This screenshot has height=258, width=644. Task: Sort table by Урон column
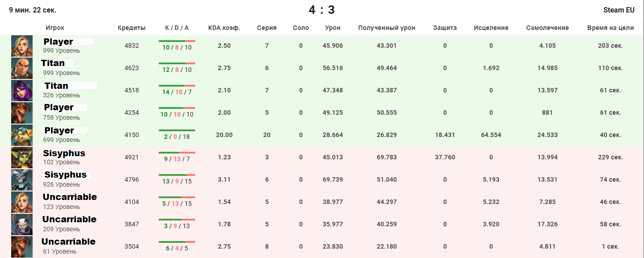point(333,28)
